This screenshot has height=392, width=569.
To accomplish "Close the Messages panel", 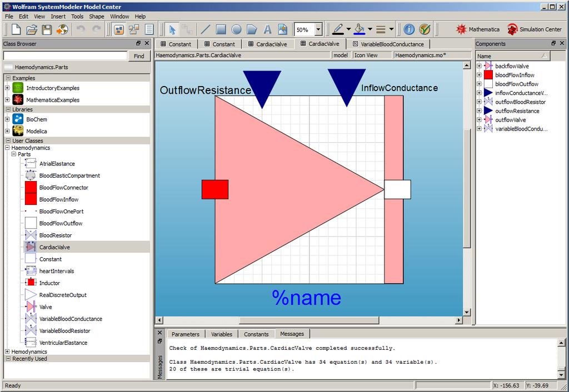I will coord(159,332).
